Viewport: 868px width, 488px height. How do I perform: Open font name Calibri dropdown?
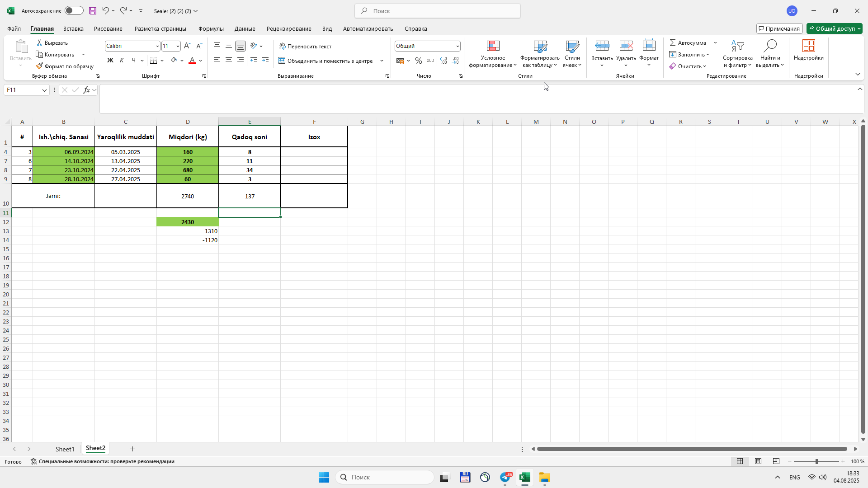(157, 46)
